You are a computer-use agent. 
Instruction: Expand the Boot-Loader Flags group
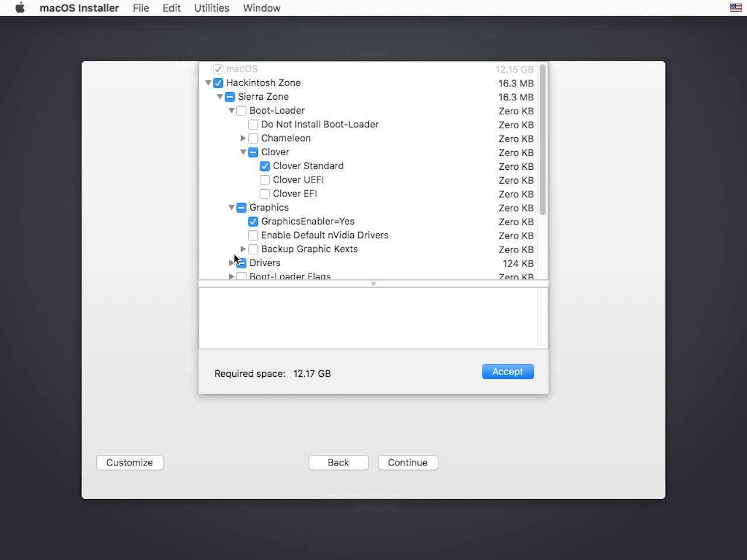[232, 276]
